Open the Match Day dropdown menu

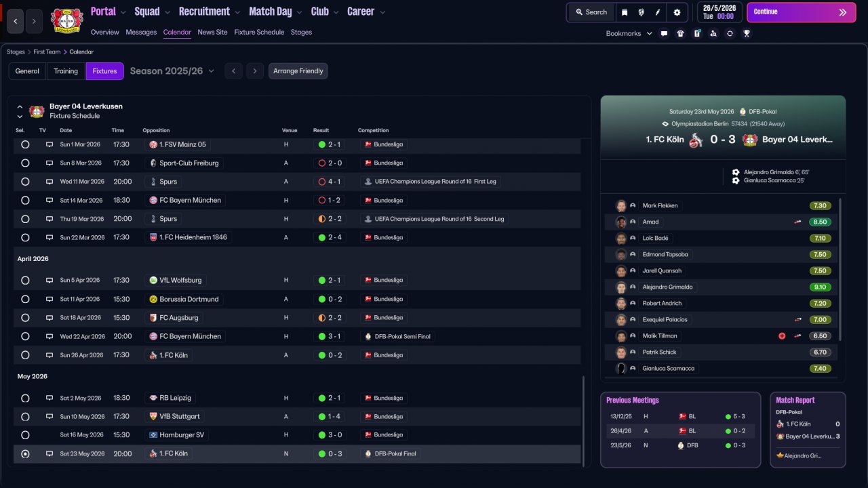(275, 12)
